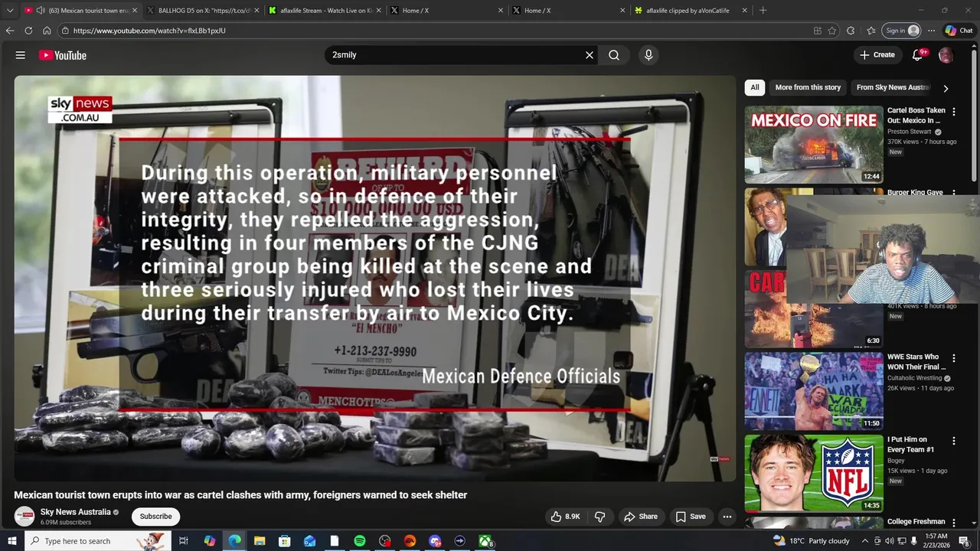Sign in to browser profile
This screenshot has height=551, width=980.
(x=902, y=31)
